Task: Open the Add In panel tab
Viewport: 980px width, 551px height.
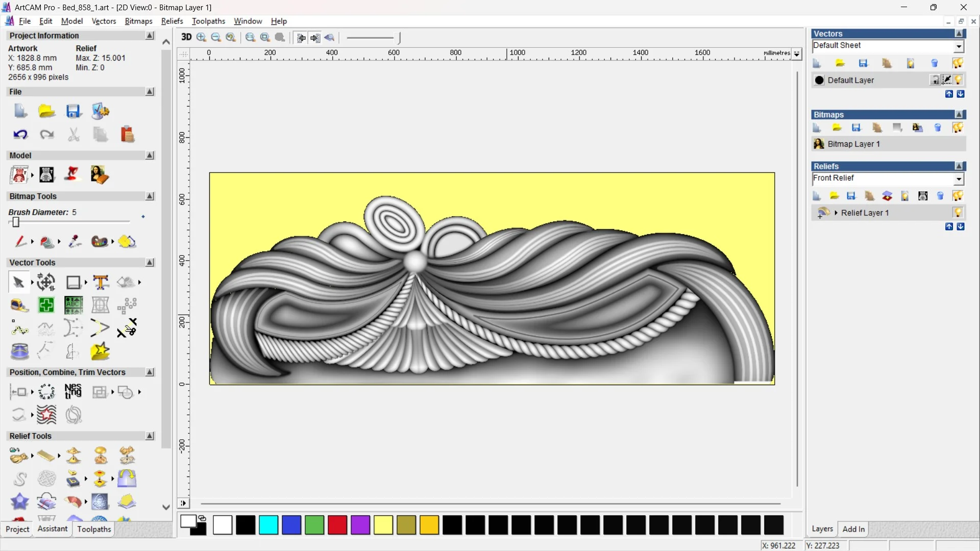Action: pos(853,529)
